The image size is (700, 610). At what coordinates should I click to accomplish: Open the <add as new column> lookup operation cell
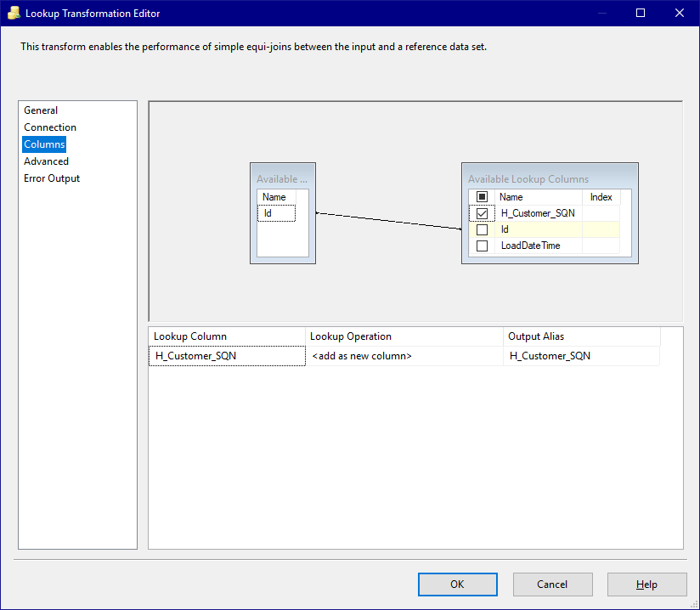[404, 356]
